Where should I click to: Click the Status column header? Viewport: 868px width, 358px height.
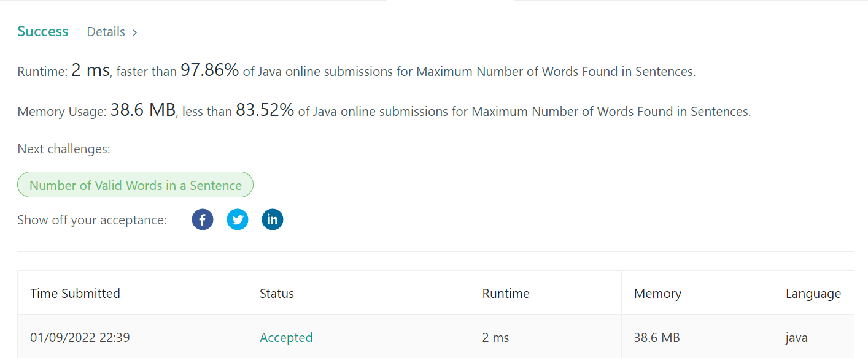tap(276, 293)
